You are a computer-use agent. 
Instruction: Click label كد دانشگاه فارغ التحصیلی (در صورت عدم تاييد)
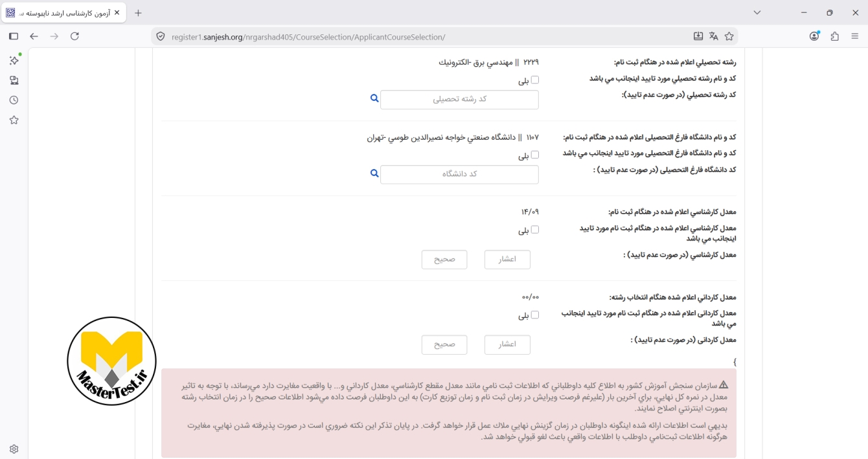tap(665, 170)
